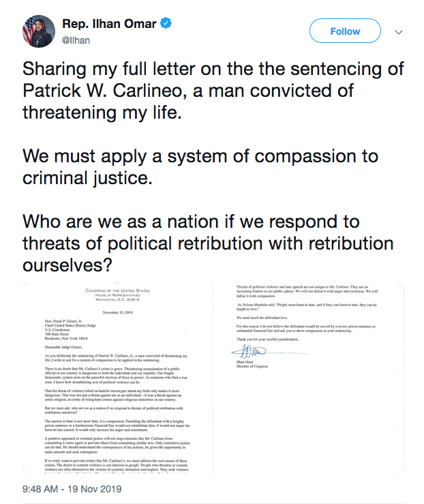
Task: Click the 9:48 AM - 19 Nov 2019 timestamp
Action: (72, 489)
